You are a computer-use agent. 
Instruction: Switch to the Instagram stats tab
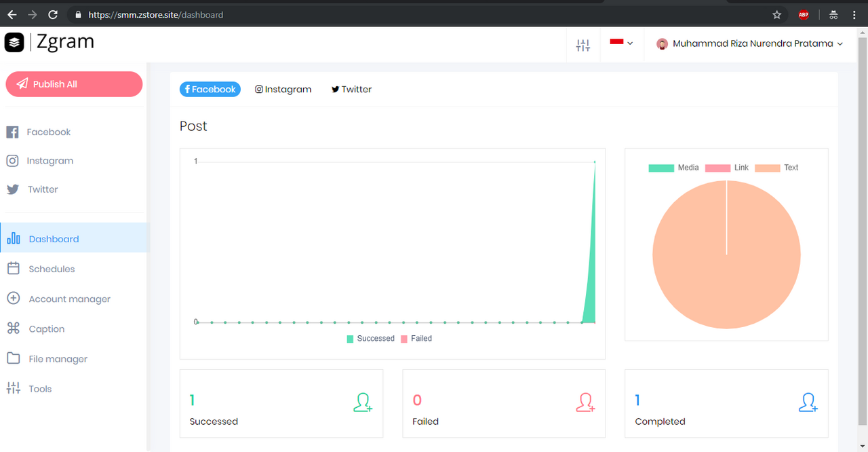click(x=283, y=89)
